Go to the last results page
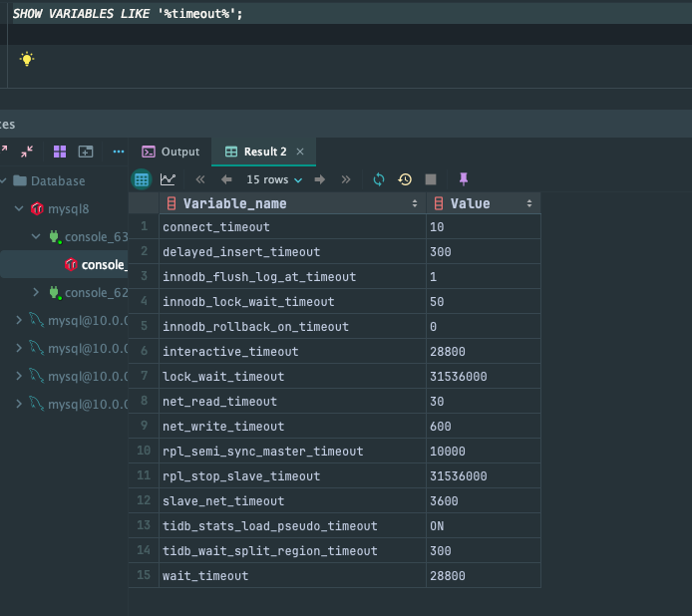692x616 pixels. pyautogui.click(x=346, y=179)
